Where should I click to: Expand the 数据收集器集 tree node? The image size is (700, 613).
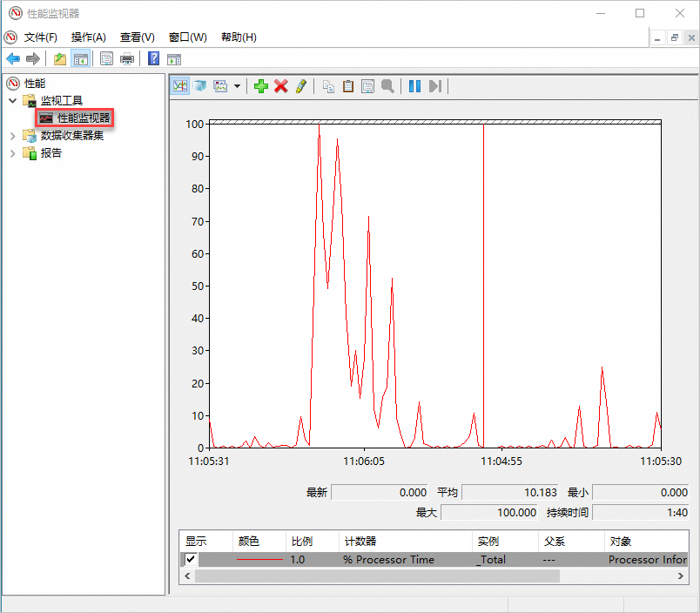pos(13,136)
